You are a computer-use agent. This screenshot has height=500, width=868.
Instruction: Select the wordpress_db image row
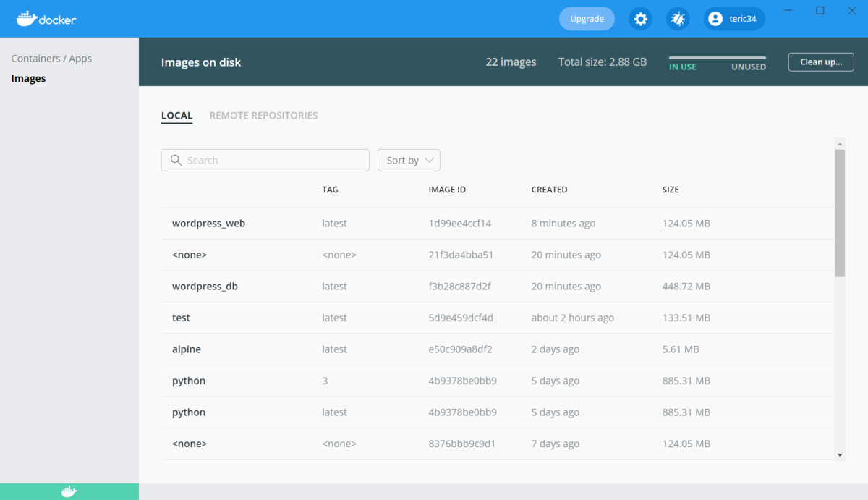[497, 287]
